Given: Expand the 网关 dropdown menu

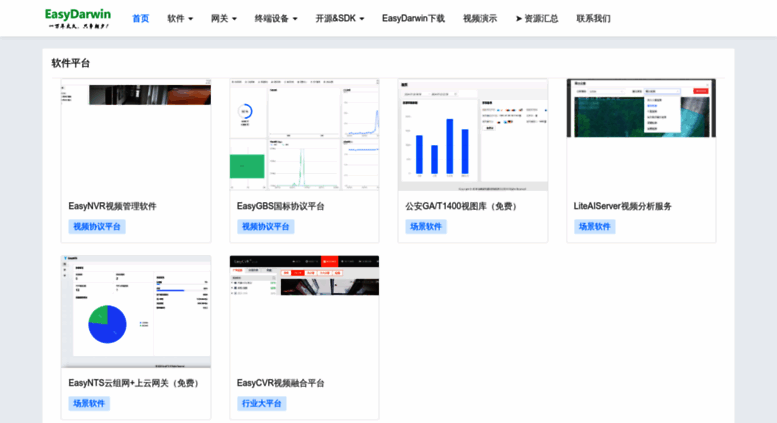Looking at the screenshot, I should pos(223,18).
